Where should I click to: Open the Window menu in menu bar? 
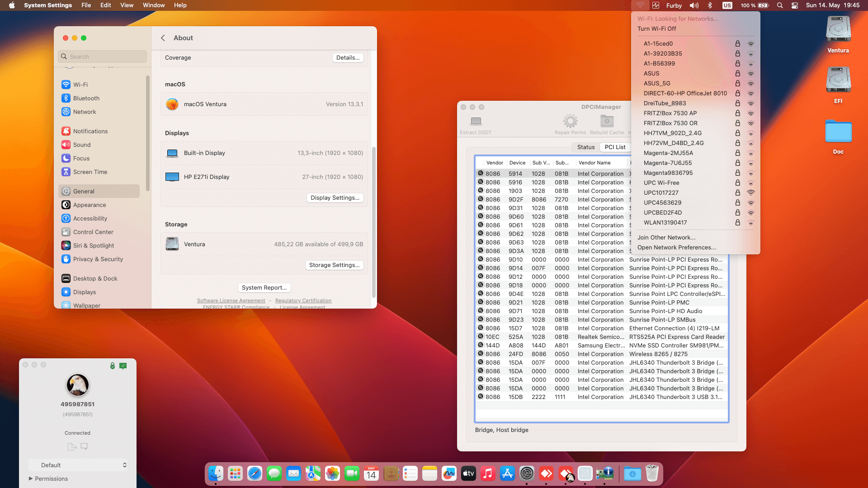coord(153,5)
